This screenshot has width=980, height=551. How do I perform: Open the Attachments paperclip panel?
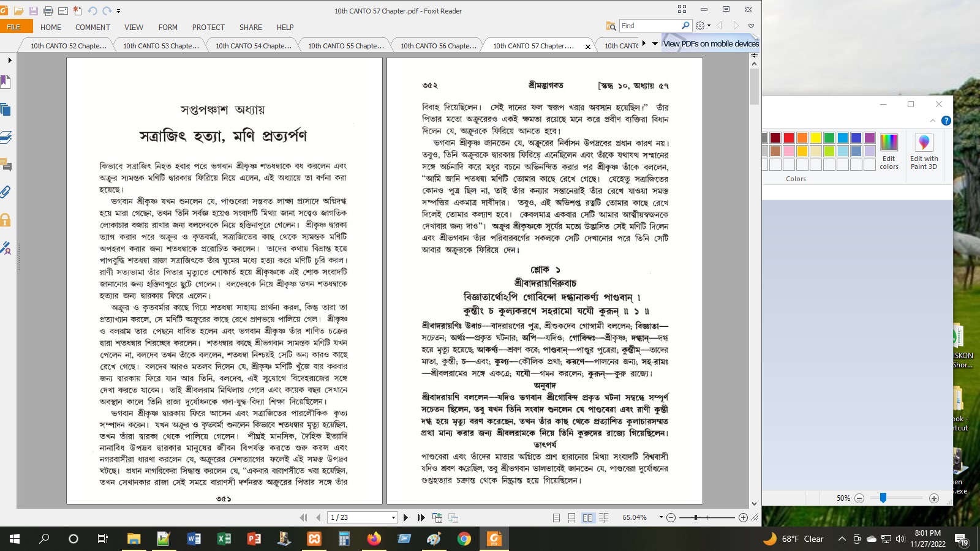click(6, 192)
